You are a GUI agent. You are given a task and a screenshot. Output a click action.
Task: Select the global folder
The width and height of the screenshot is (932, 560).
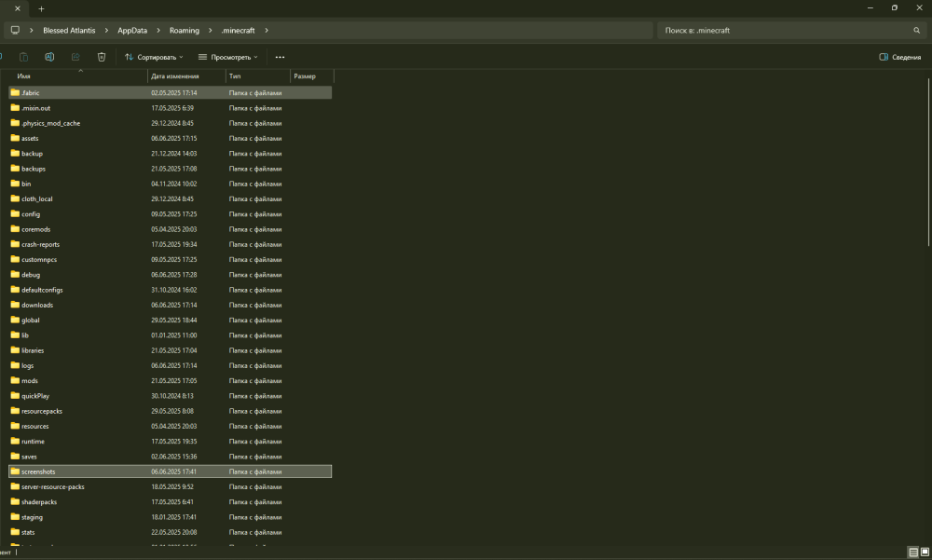[170, 321]
